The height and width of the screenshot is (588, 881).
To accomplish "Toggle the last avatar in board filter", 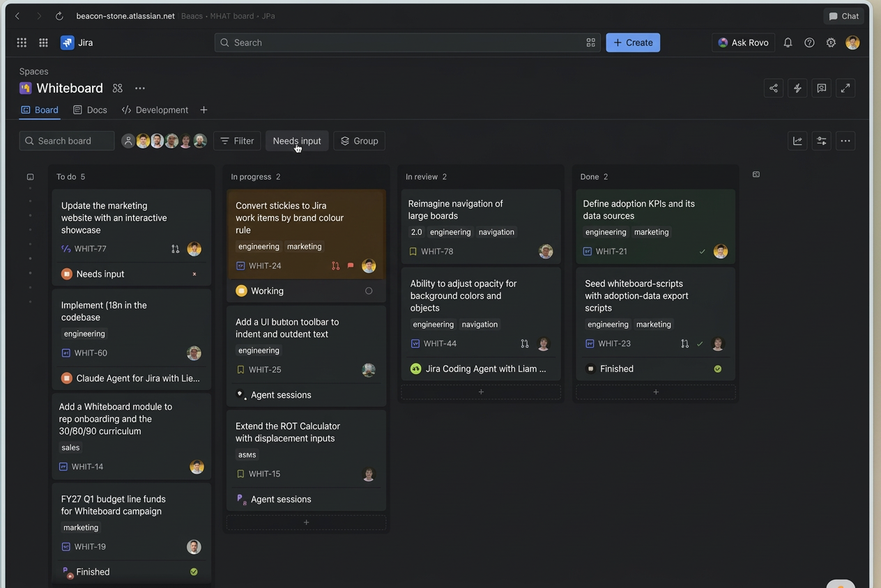I will pos(200,141).
